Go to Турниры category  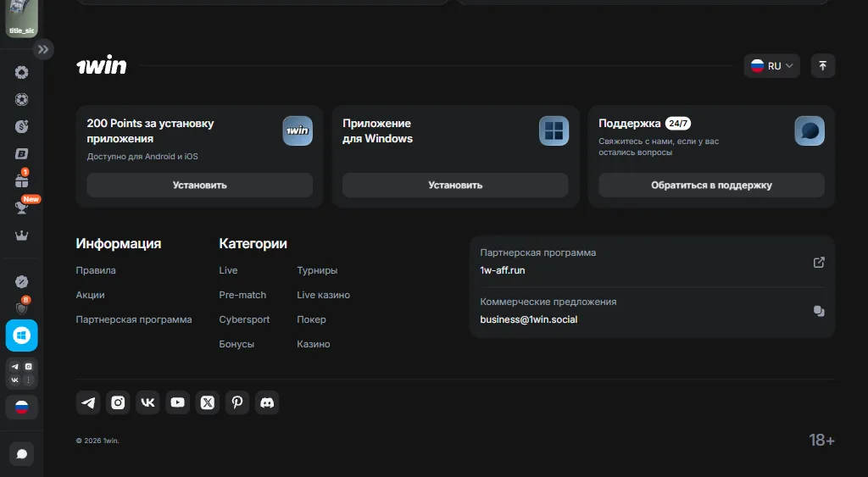coord(317,270)
